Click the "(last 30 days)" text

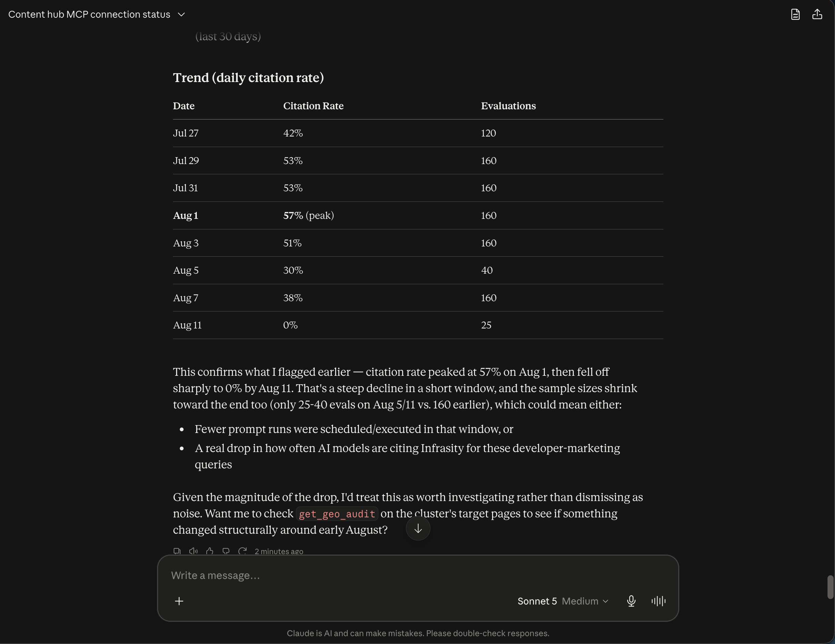coord(228,36)
